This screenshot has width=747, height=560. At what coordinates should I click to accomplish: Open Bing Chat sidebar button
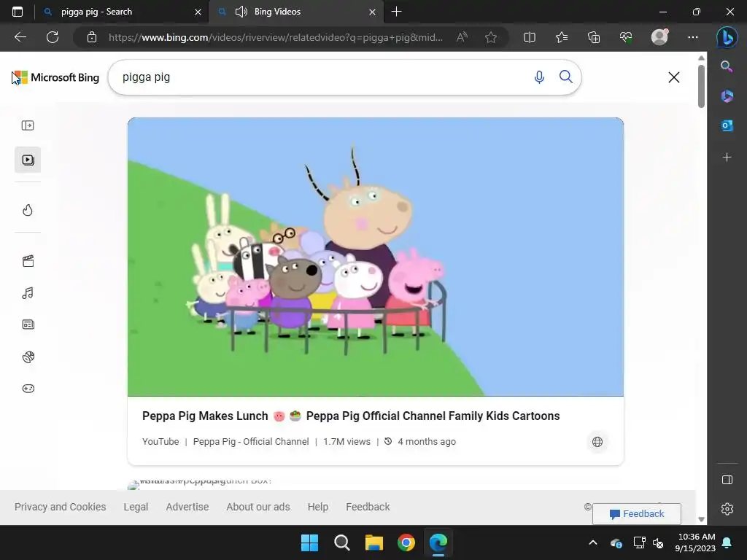point(727,37)
